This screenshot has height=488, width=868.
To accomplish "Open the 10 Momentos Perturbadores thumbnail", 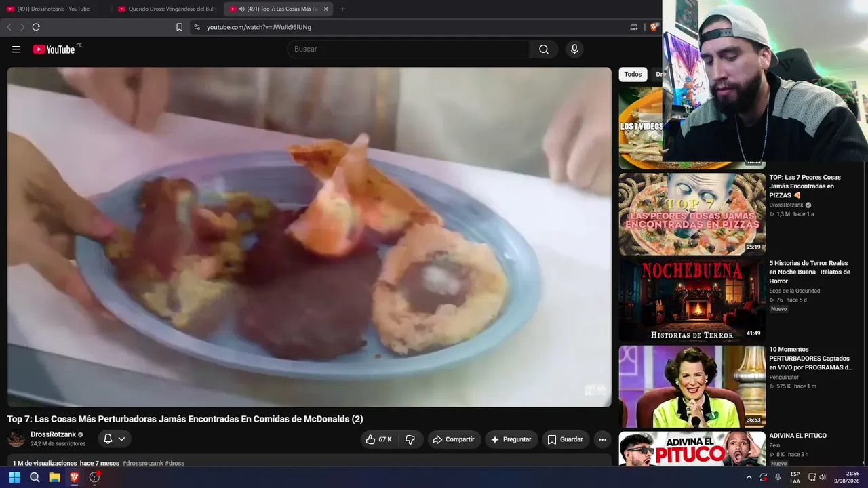I will [x=692, y=386].
